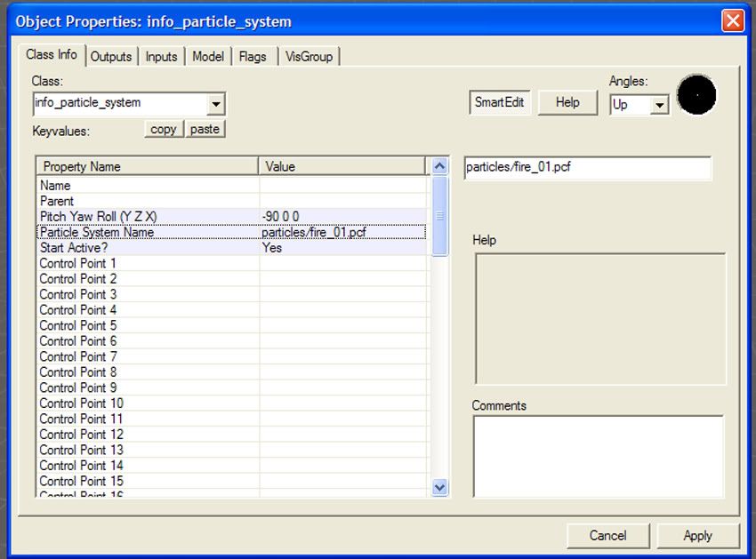Click the particle system value text field
Viewport: 756px width, 559px height.
pos(587,168)
